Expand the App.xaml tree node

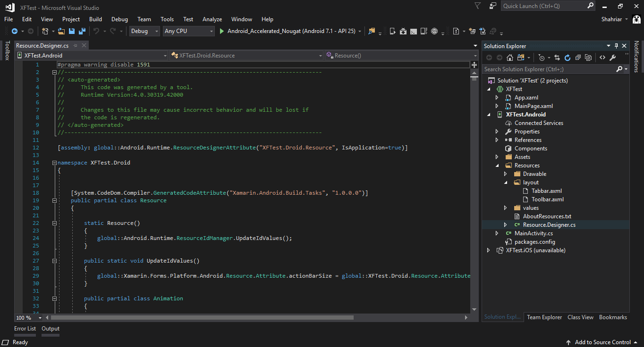(497, 98)
